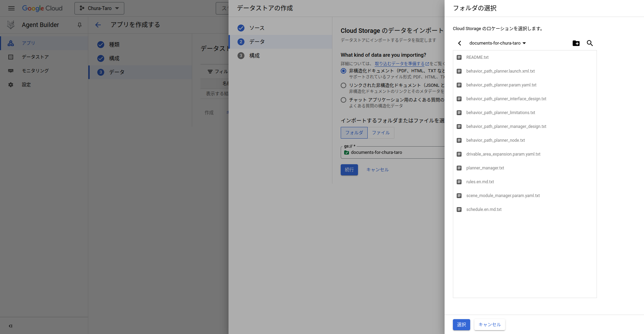Go back from アプリを作成する page

tap(98, 25)
